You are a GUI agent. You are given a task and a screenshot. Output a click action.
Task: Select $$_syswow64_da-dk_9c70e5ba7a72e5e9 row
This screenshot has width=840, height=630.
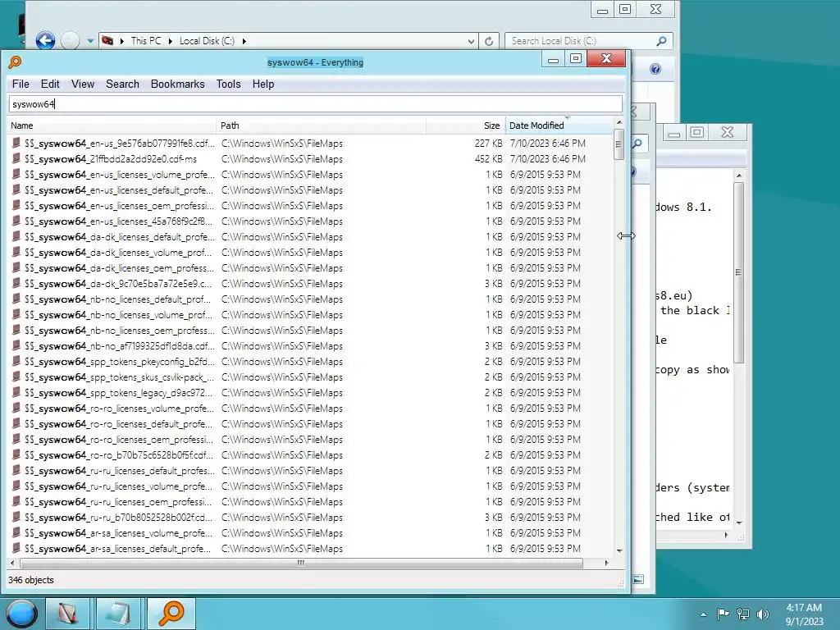[x=311, y=283]
